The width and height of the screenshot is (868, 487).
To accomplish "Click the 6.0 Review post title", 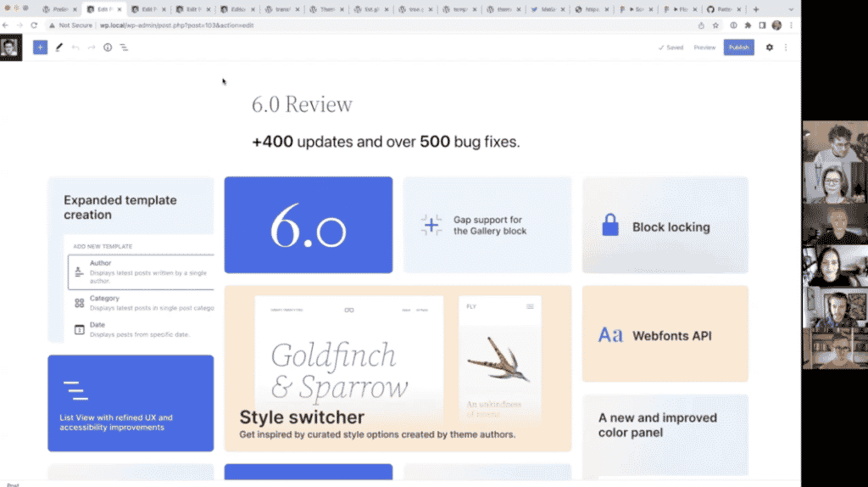I will [302, 104].
